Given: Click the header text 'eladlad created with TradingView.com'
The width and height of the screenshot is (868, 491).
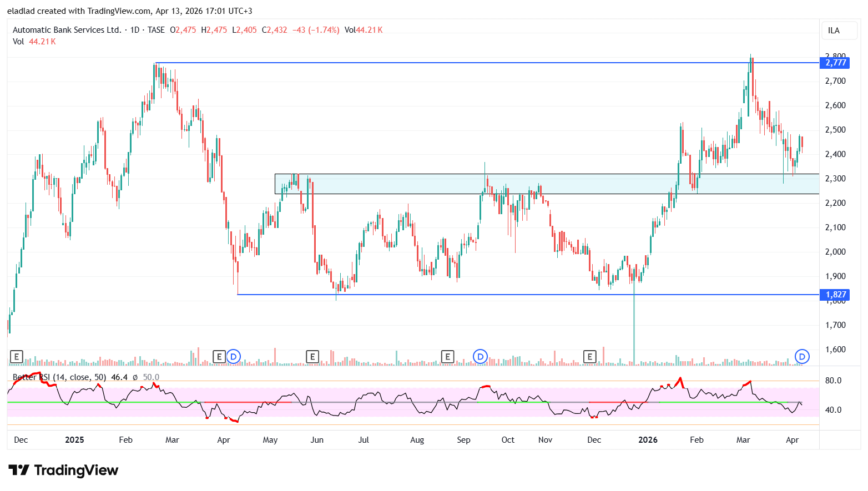Looking at the screenshot, I should click(x=79, y=11).
